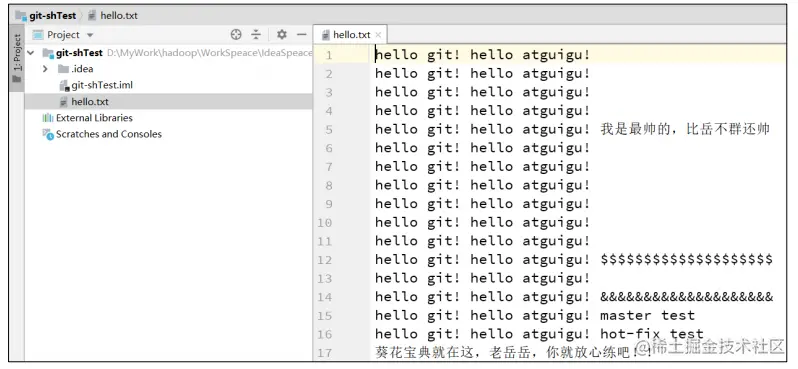Click the text "master test" on line 15
This screenshot has height=369, width=798.
coord(647,316)
